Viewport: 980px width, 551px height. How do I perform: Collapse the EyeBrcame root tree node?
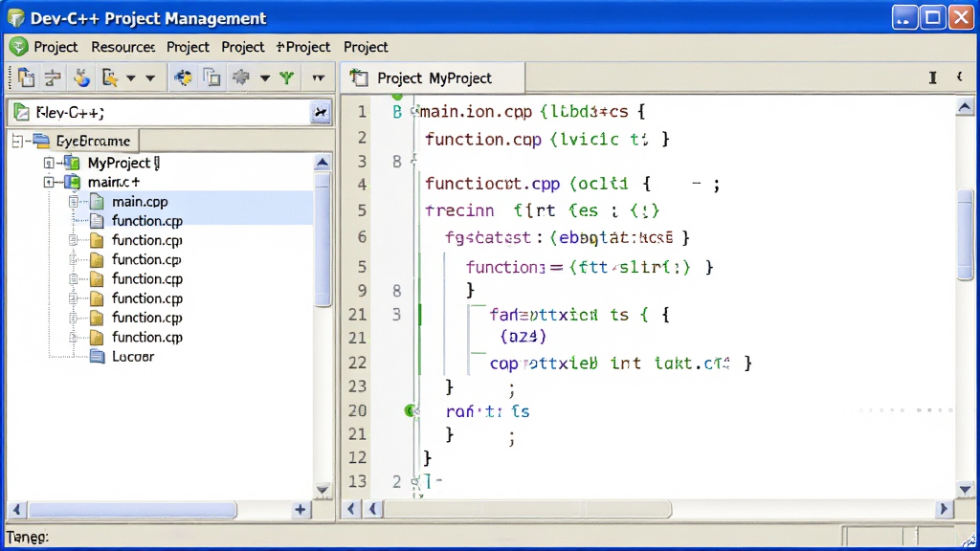(x=17, y=142)
